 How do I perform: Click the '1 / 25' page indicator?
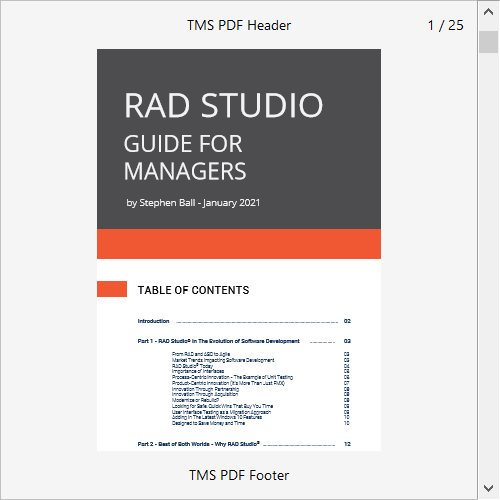click(x=446, y=25)
